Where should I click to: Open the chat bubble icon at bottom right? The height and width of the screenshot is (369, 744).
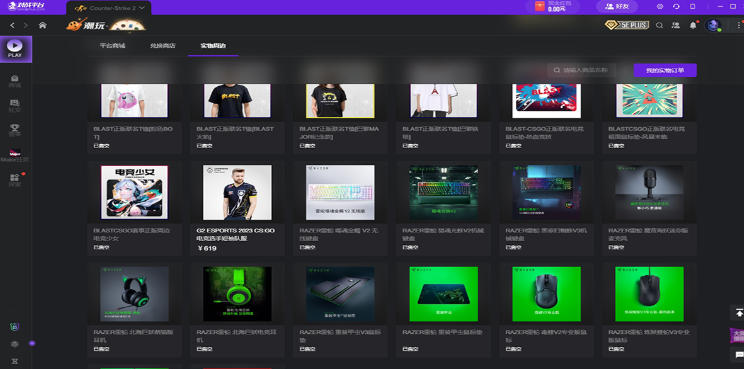click(739, 355)
